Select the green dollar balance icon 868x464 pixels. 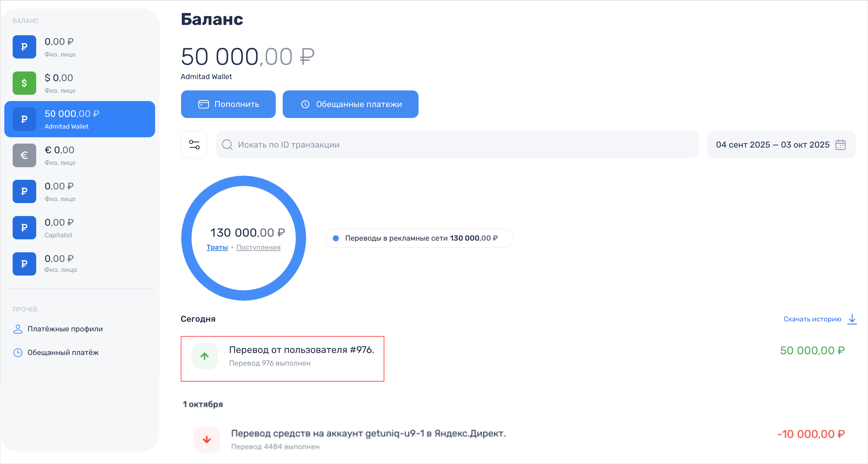click(24, 83)
